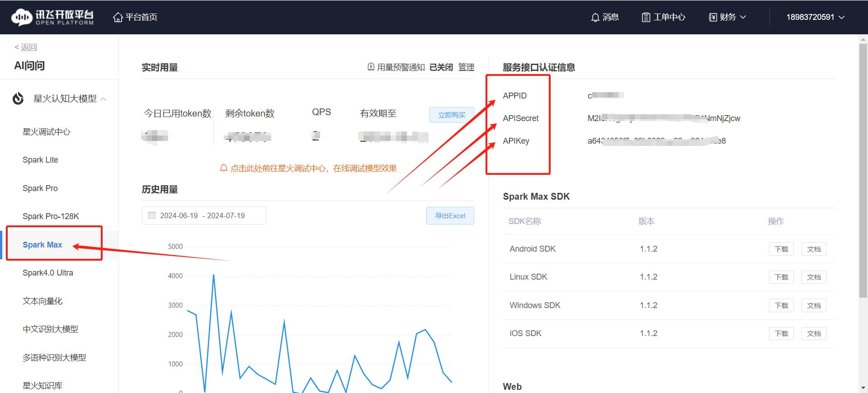Click the calendar icon in date range field
The image size is (868, 393).
(152, 215)
